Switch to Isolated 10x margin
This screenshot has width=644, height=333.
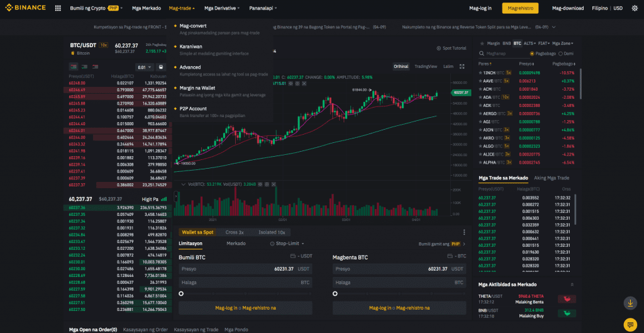(x=272, y=232)
